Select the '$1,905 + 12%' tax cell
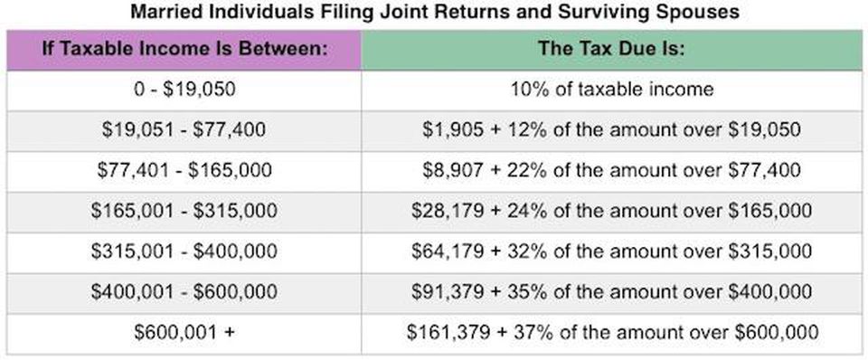Viewport: 868px width, 360px height. coord(612,130)
